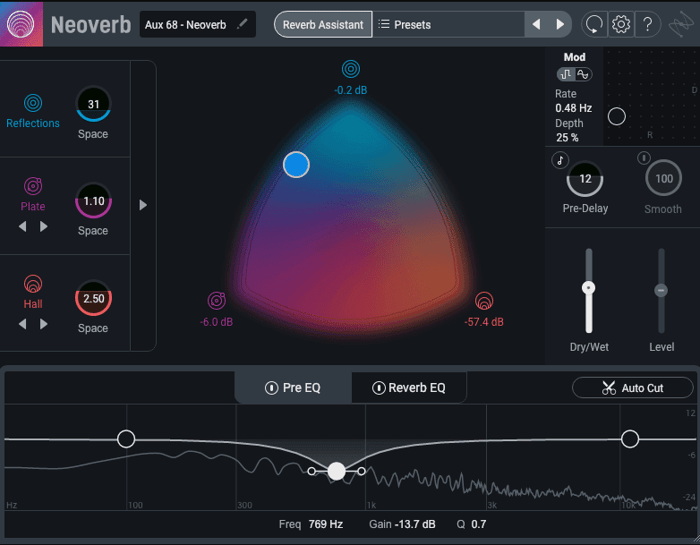
Task: Toggle Pre-Delay tempo sync note icon
Action: point(560,160)
